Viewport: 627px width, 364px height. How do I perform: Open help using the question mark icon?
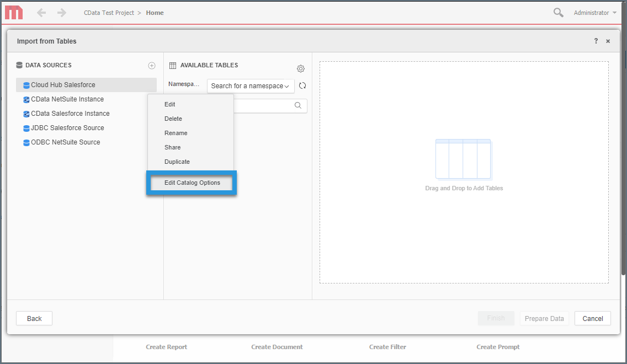[596, 41]
